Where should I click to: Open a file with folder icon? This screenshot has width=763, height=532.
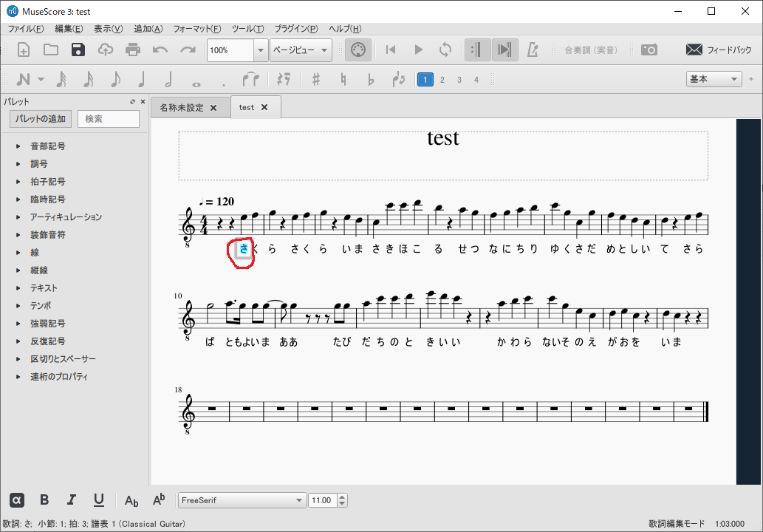coord(51,50)
